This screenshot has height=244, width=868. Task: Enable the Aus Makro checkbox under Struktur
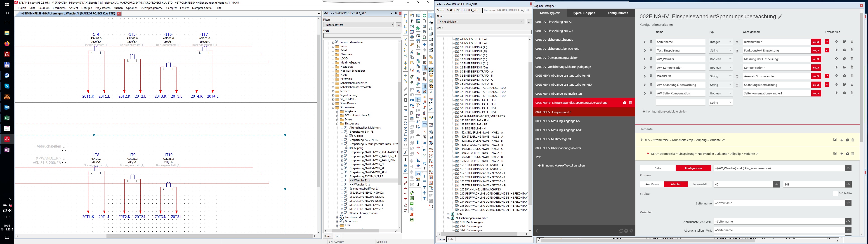[835, 193]
